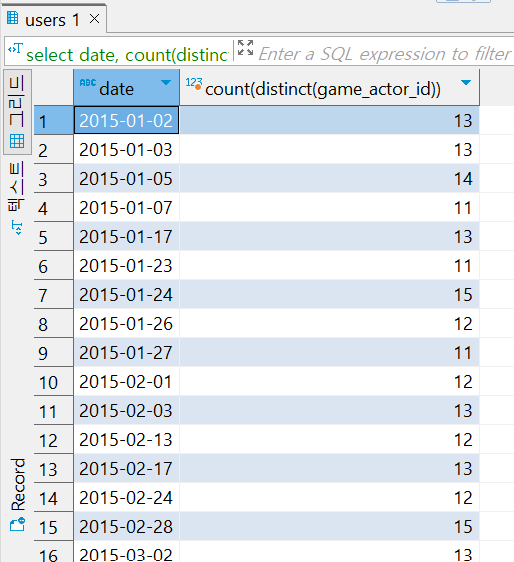The height and width of the screenshot is (562, 514).
Task: Open the date column dropdown arrow
Action: (x=166, y=83)
